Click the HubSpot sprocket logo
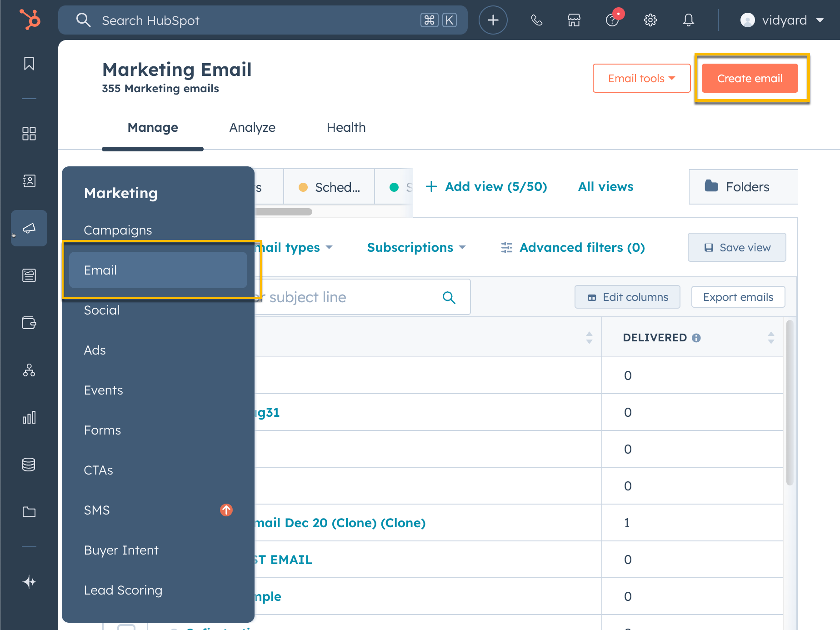Viewport: 840px width, 630px height. click(x=30, y=20)
